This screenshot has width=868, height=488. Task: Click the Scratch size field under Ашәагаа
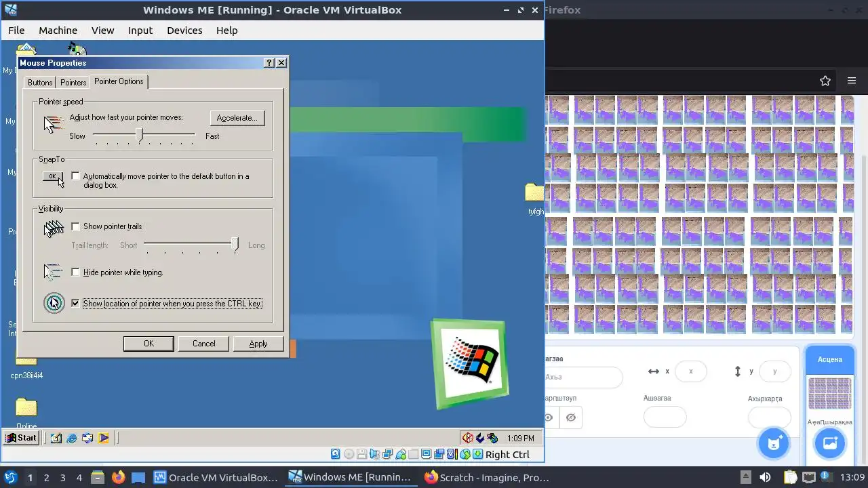[665, 417]
